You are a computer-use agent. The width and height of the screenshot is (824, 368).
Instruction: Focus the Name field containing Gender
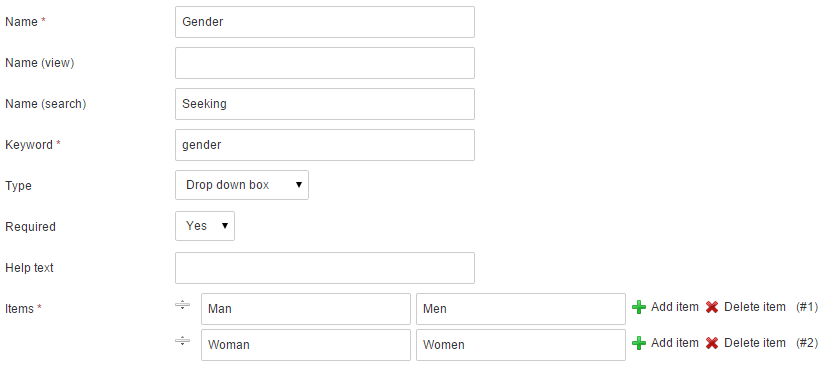pyautogui.click(x=325, y=22)
